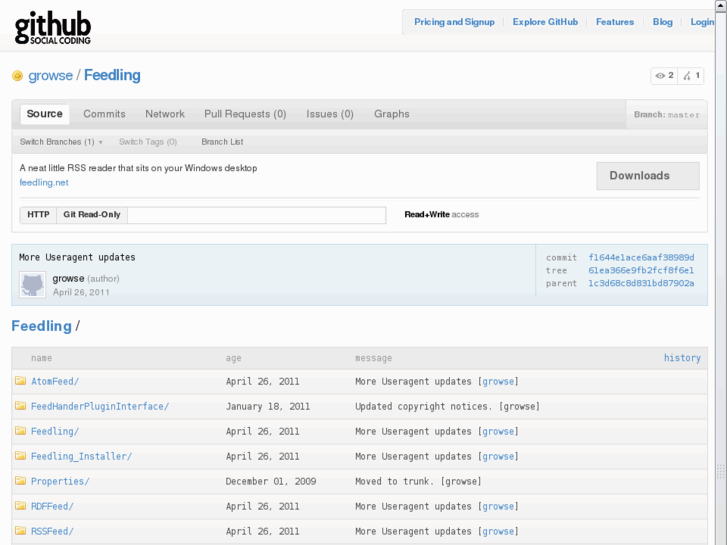Open the AtomFeed/ directory link

coord(55,381)
